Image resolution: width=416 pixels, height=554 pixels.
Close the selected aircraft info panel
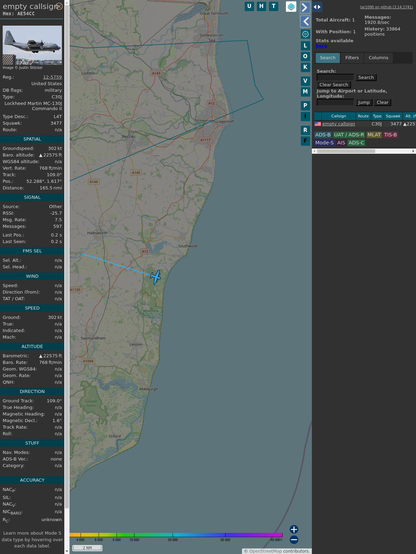coord(59,6)
